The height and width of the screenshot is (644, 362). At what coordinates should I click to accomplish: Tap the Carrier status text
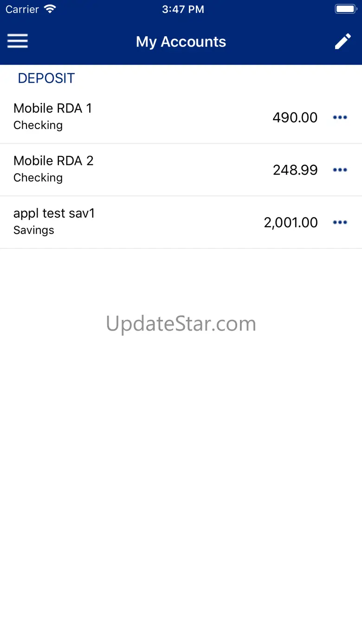coord(22,9)
